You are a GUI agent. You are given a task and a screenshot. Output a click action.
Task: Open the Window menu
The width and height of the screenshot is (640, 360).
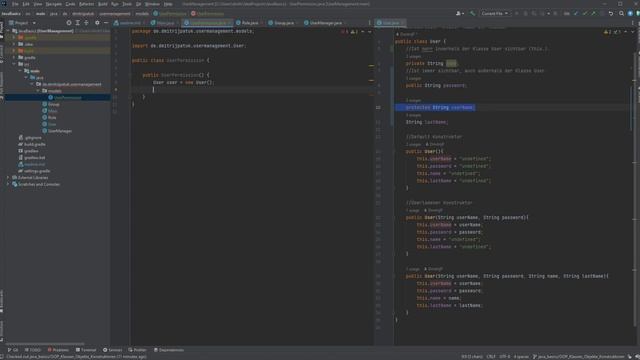(152, 4)
